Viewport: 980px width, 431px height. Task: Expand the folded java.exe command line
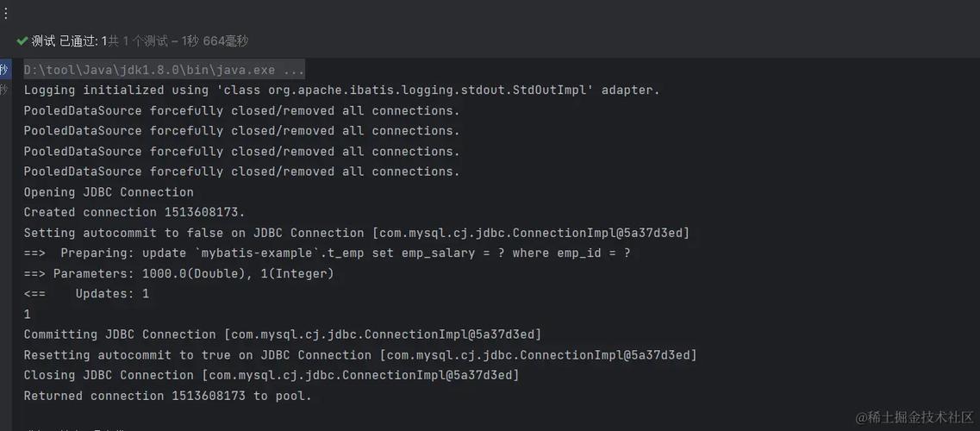164,70
